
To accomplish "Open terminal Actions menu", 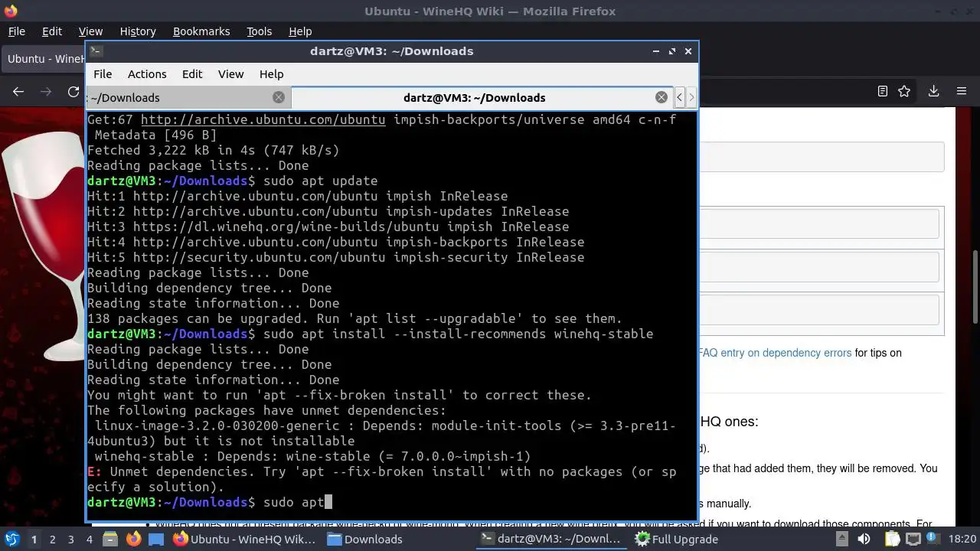I will click(x=147, y=74).
